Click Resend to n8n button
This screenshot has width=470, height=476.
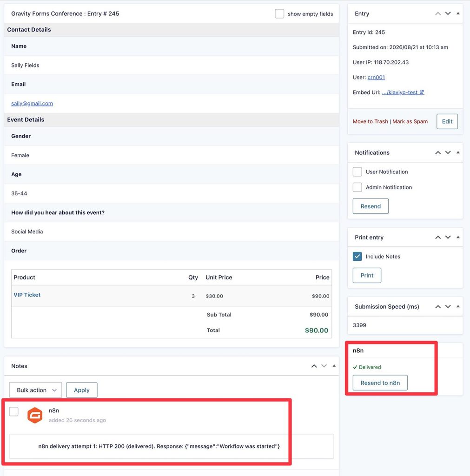pos(380,383)
